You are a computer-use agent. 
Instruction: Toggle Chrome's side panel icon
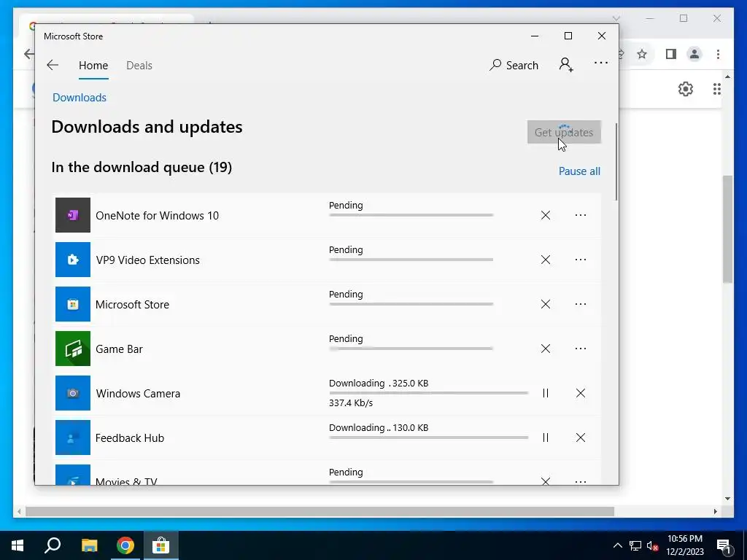(x=671, y=54)
